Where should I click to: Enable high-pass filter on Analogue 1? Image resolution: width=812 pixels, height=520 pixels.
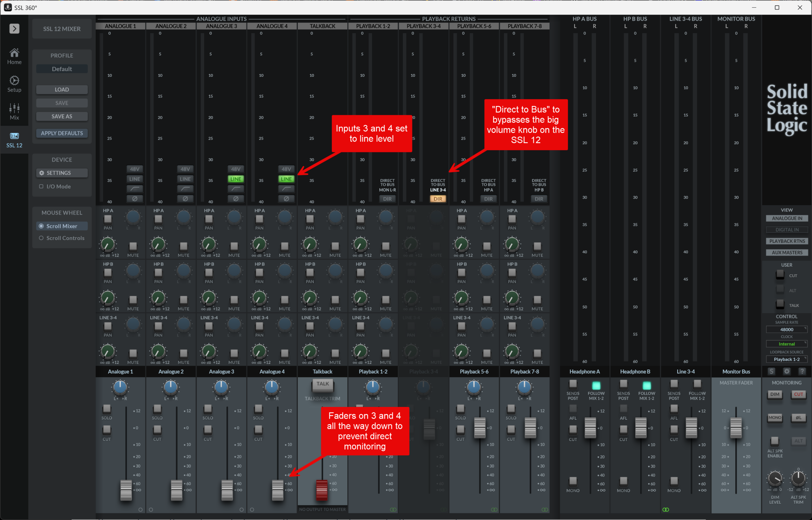[134, 189]
